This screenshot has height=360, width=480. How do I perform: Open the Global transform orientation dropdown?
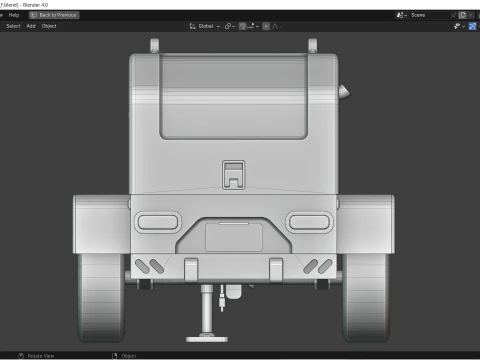tap(205, 26)
